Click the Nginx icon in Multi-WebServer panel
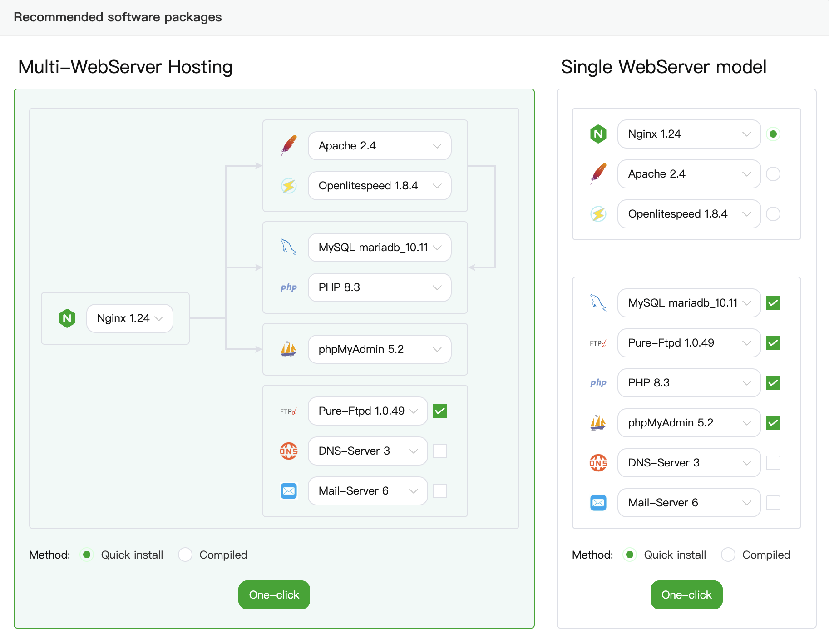Viewport: 829px width, 644px height. 67,318
